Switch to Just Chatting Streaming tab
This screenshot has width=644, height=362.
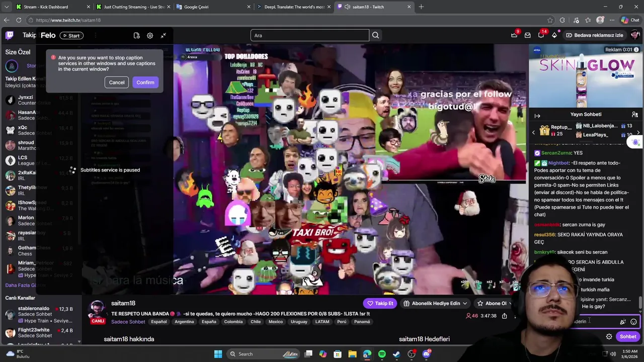pos(133,7)
